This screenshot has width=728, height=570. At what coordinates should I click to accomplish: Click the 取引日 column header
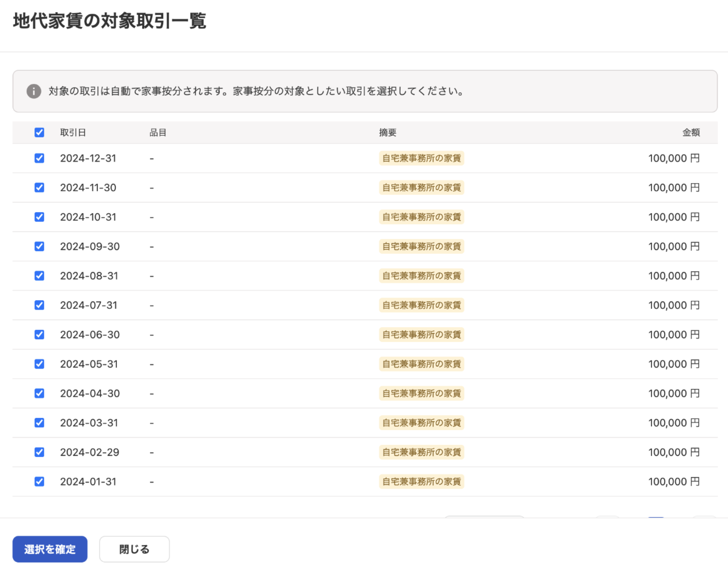coord(73,133)
